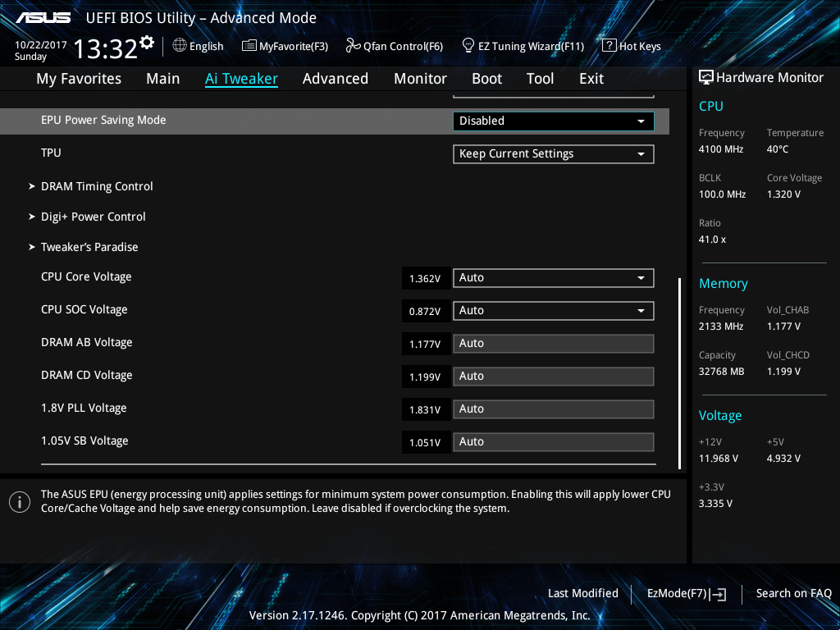Viewport: 840px width, 630px height.
Task: Open the EPU Power Saving Mode dropdown
Action: (x=554, y=121)
